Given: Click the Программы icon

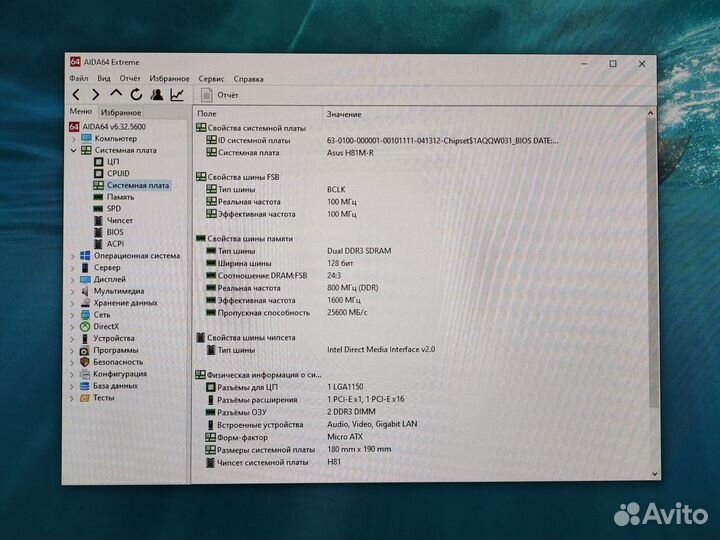Looking at the screenshot, I should tap(84, 350).
